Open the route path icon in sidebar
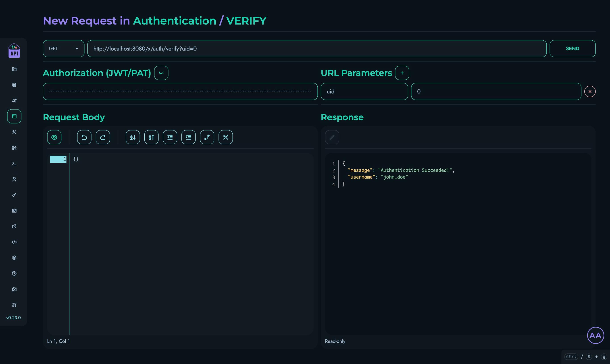Screen dimensions: 610x364 (x=14, y=101)
